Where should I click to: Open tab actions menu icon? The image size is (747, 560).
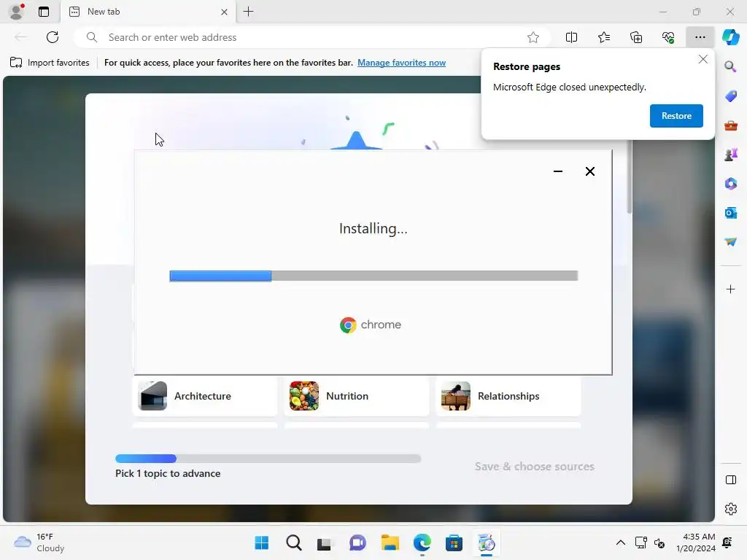click(x=44, y=12)
